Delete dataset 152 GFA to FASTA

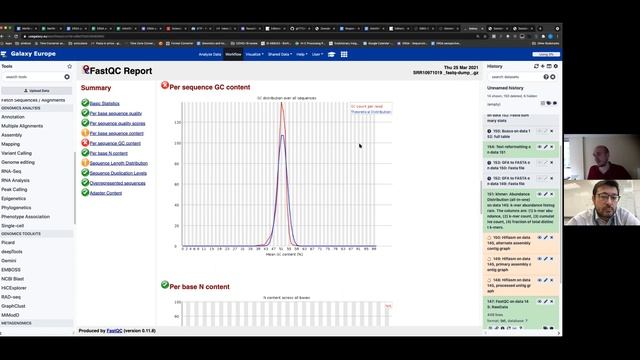[x=552, y=178]
